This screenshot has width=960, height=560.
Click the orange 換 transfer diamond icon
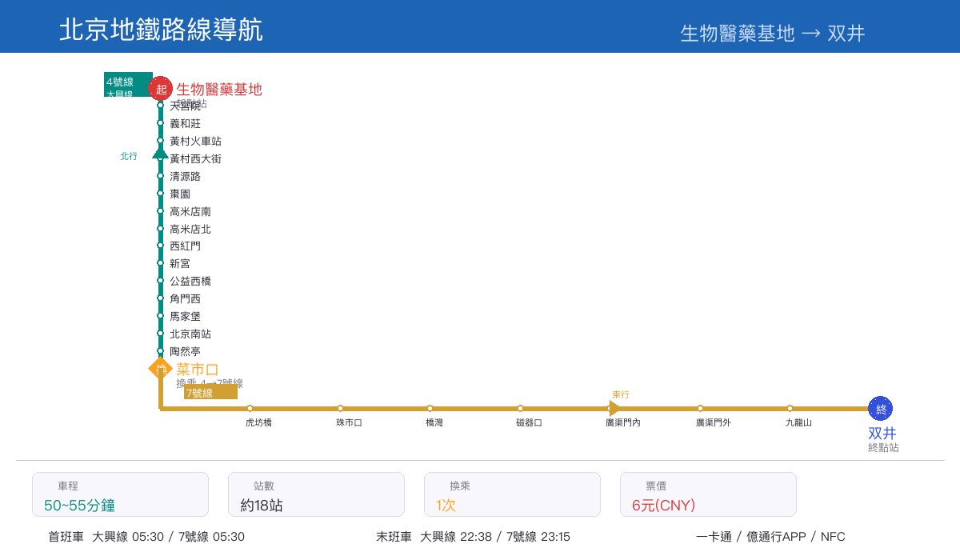click(x=161, y=369)
